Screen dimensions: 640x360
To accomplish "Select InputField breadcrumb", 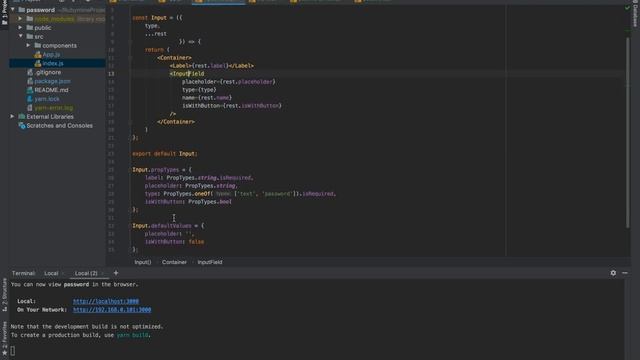I will [x=210, y=262].
